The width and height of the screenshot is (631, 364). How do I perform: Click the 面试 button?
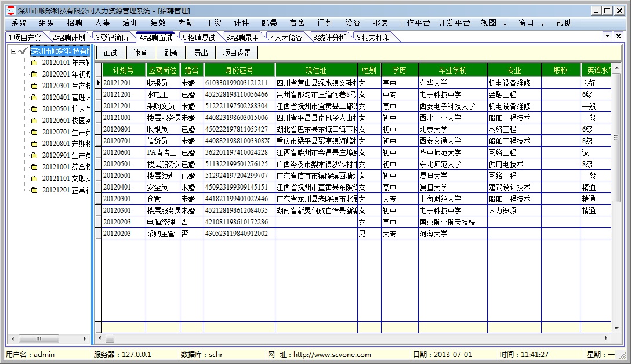111,53
